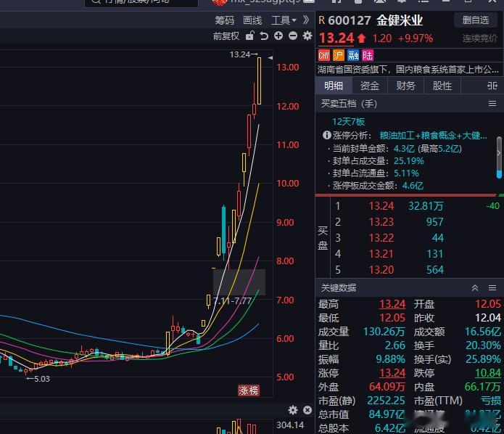Screen dimensions: 504x434
Task: Click the pink 陆 connect badge
Action: [368, 55]
